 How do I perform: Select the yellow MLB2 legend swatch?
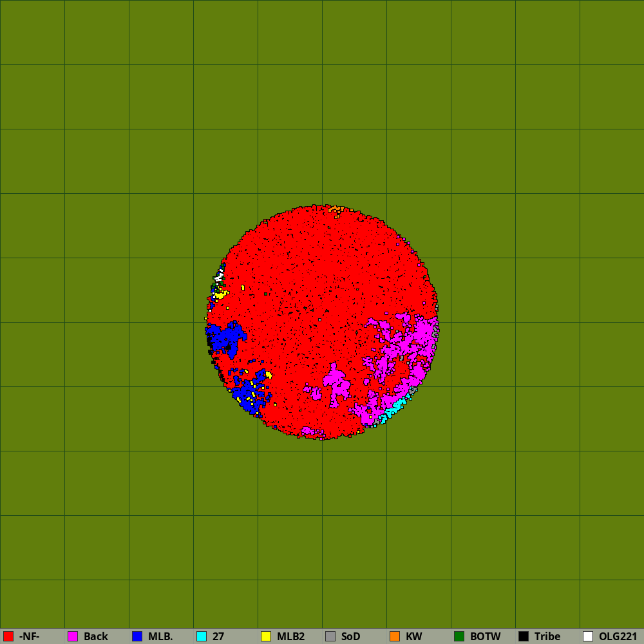[266, 636]
